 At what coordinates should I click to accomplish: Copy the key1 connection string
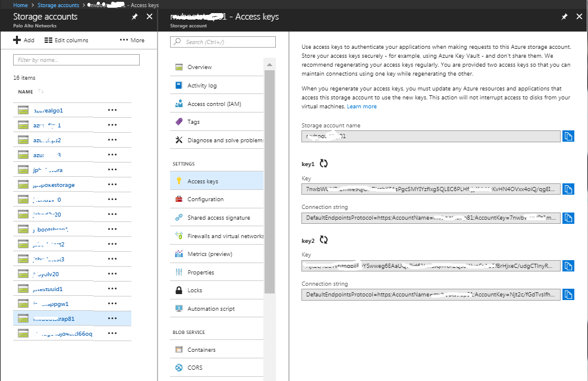(568, 218)
